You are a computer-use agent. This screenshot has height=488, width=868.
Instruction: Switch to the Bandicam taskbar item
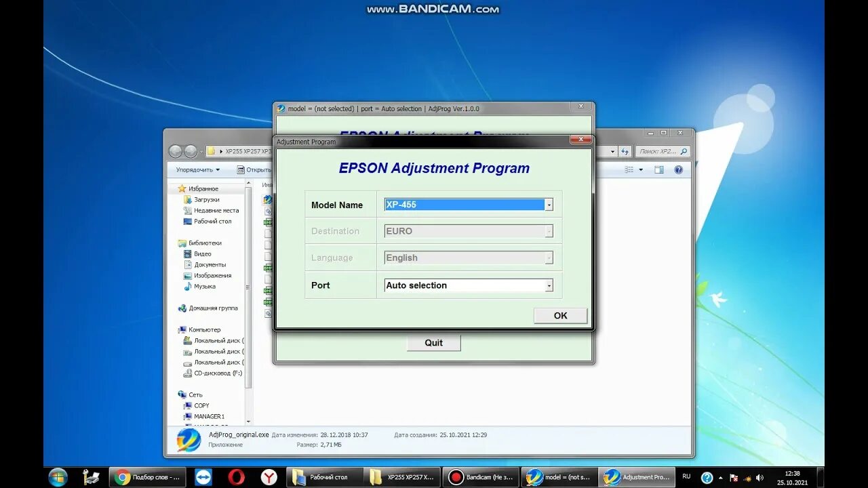481,477
